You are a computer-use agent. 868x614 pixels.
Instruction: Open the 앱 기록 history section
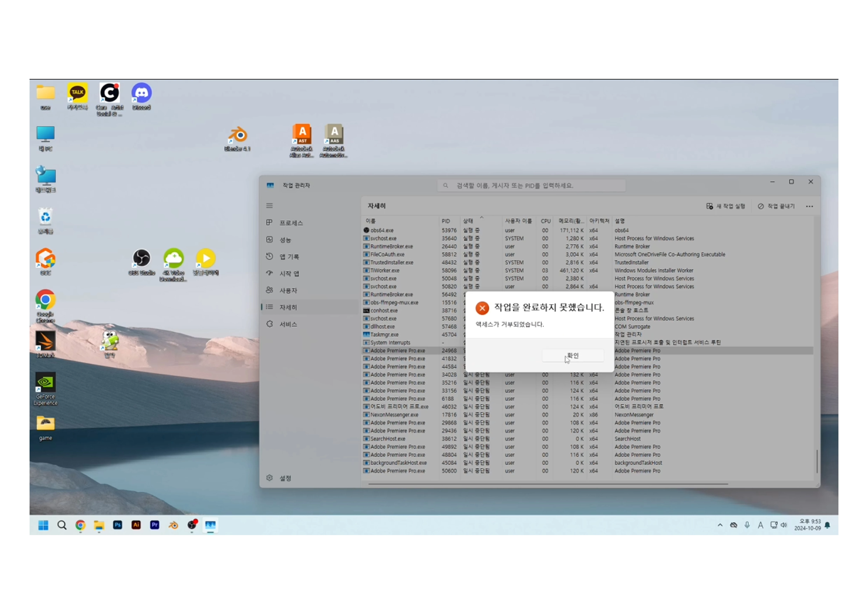coord(289,257)
